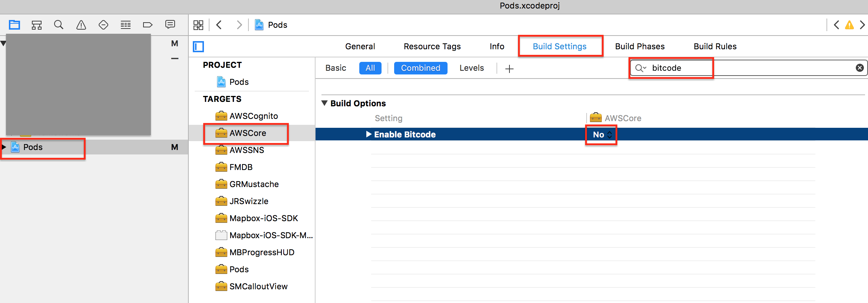This screenshot has height=303, width=868.
Task: Switch to the Info tab
Action: click(497, 46)
